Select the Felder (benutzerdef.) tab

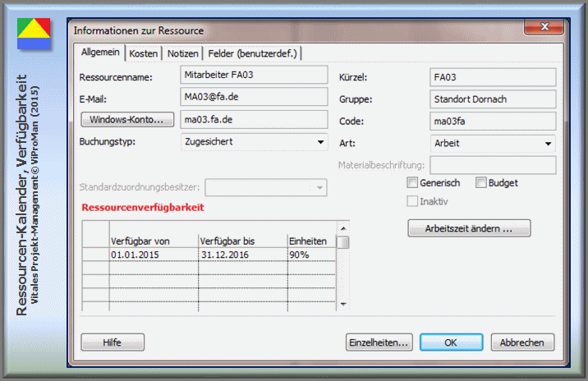tap(253, 53)
